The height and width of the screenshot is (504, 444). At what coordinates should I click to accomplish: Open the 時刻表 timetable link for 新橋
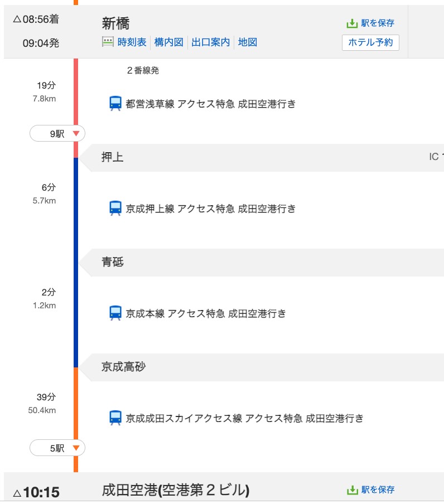(x=132, y=42)
